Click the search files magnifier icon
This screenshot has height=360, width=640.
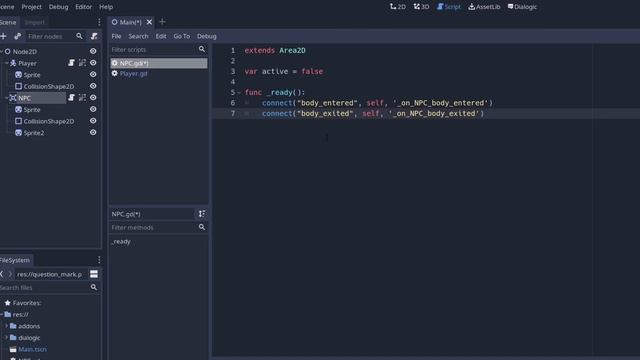[94, 288]
